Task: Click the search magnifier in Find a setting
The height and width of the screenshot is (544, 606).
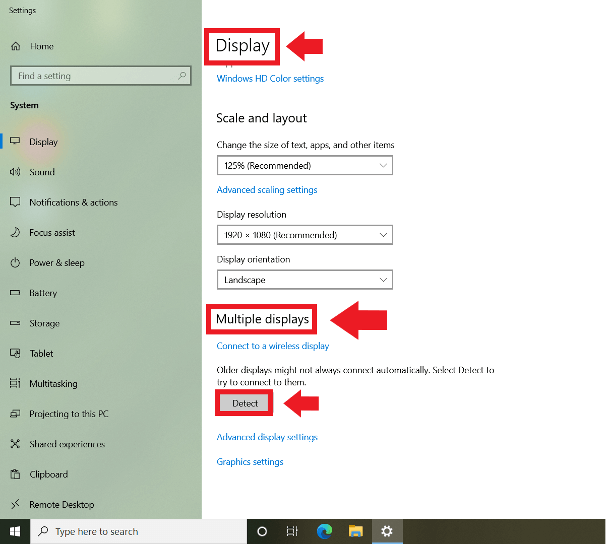Action: (x=182, y=76)
